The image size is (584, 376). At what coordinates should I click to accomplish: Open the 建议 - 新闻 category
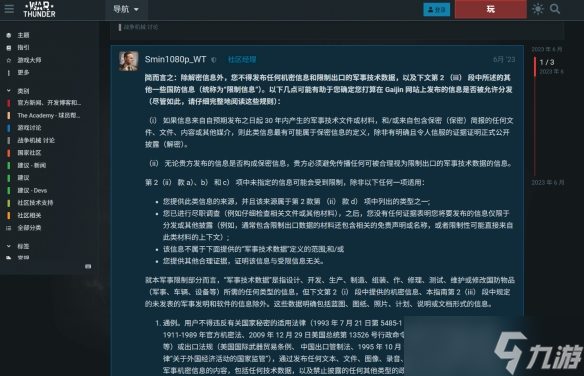[32, 165]
